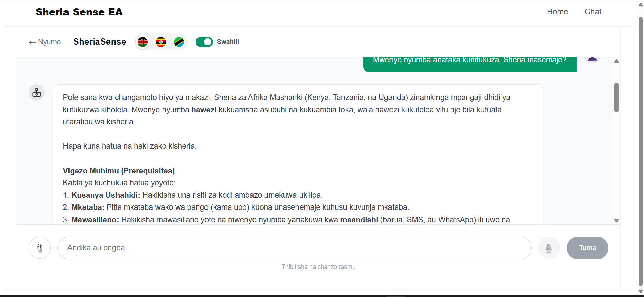Click the 'Mawasiliano:' list item

click(286, 220)
